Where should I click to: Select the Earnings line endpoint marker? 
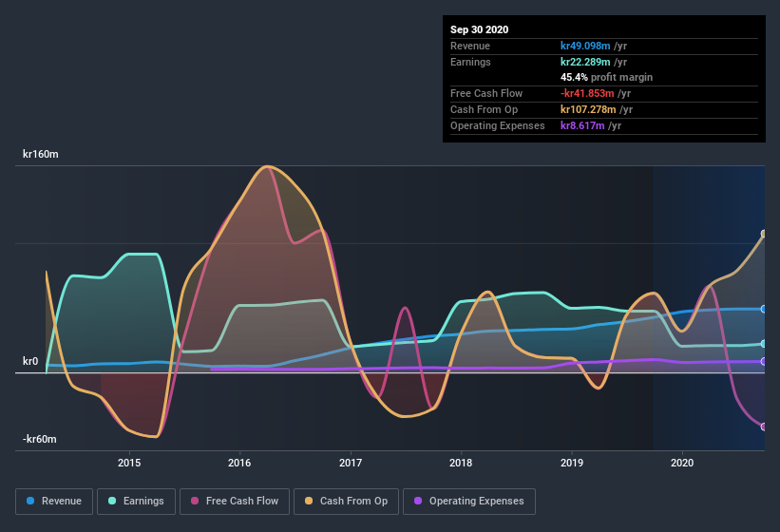[x=764, y=344]
